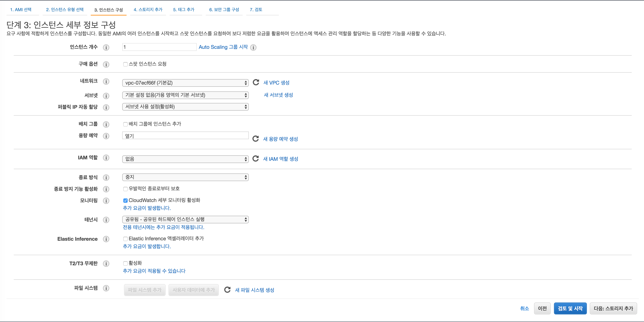Screen dimensions: 644x322
Task: Click the 인스턴스 개수 input field
Action: pyautogui.click(x=159, y=47)
